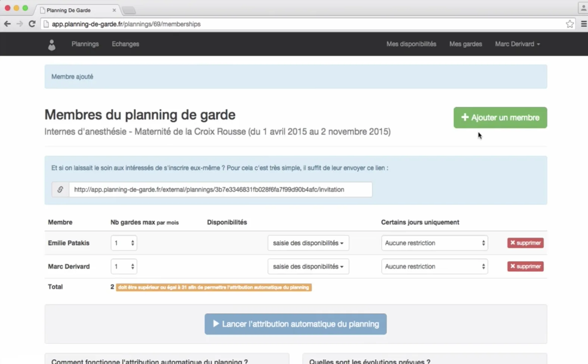This screenshot has width=588, height=364.
Task: Open Emilie Patakis Aucune restriction select
Action: click(x=435, y=243)
